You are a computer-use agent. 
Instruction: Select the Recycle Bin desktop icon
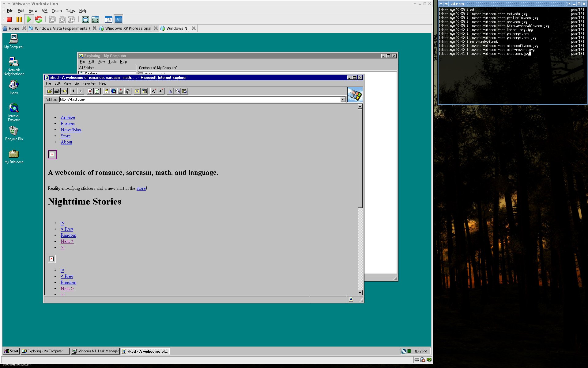14,133
